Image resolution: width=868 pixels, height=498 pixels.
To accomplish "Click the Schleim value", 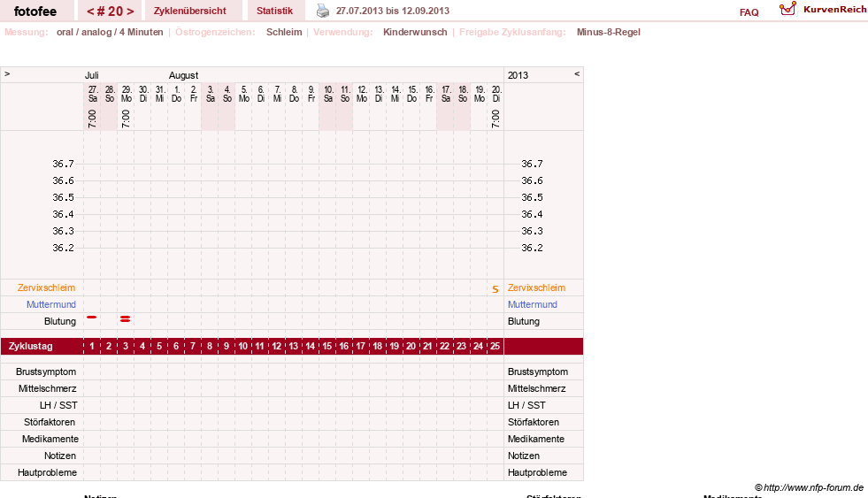I will [x=284, y=32].
